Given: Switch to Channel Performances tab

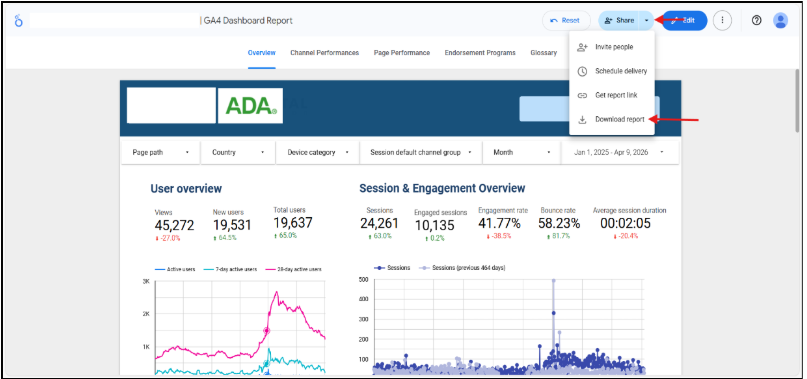Looking at the screenshot, I should point(324,53).
